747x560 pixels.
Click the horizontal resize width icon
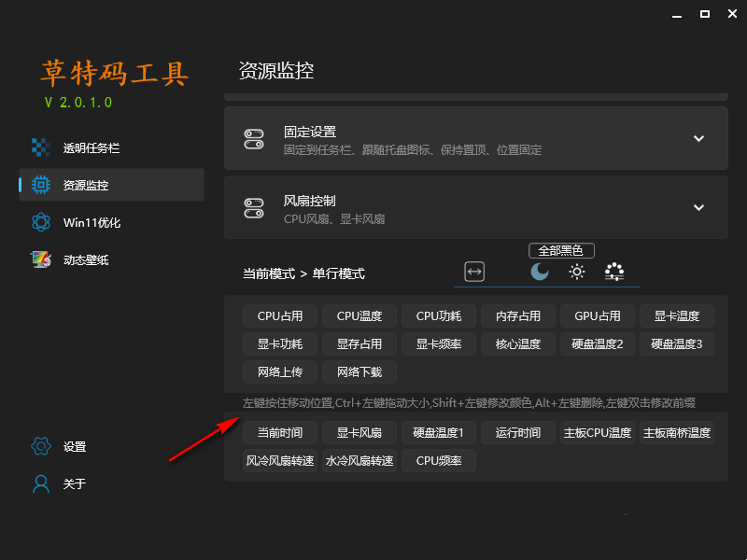tap(475, 272)
